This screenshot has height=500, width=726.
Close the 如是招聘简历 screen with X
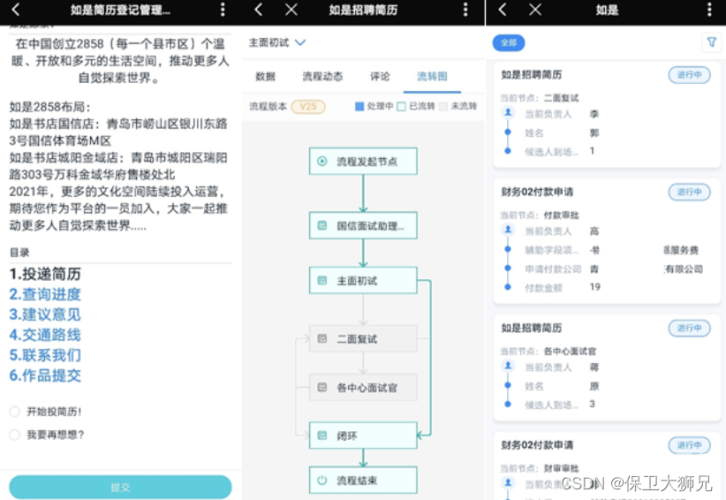point(291,10)
